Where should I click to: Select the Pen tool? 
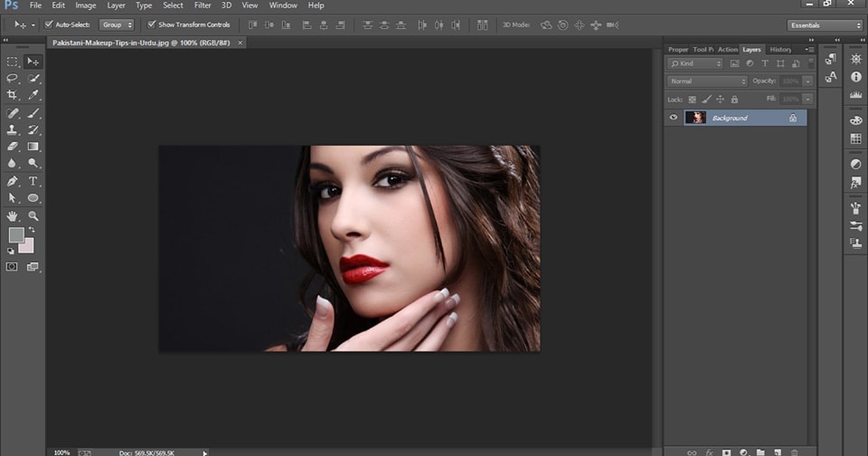pyautogui.click(x=13, y=181)
